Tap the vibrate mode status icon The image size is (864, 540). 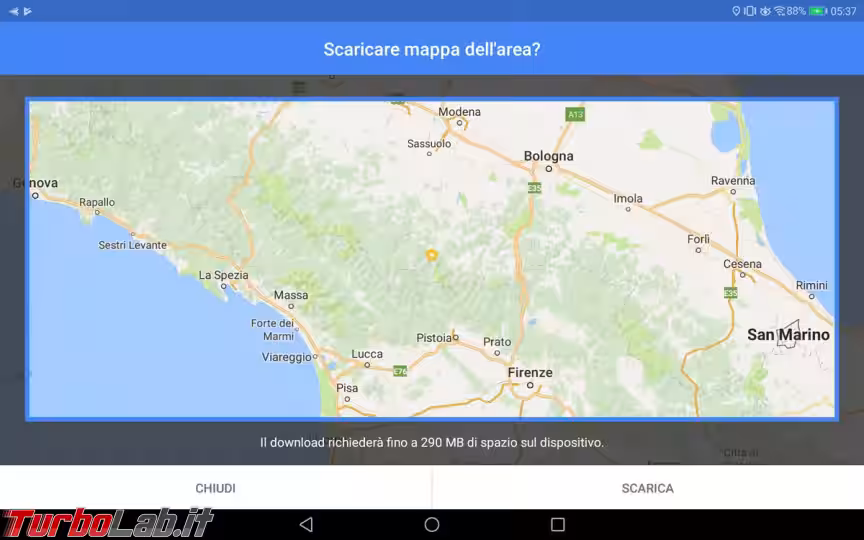pyautogui.click(x=750, y=11)
